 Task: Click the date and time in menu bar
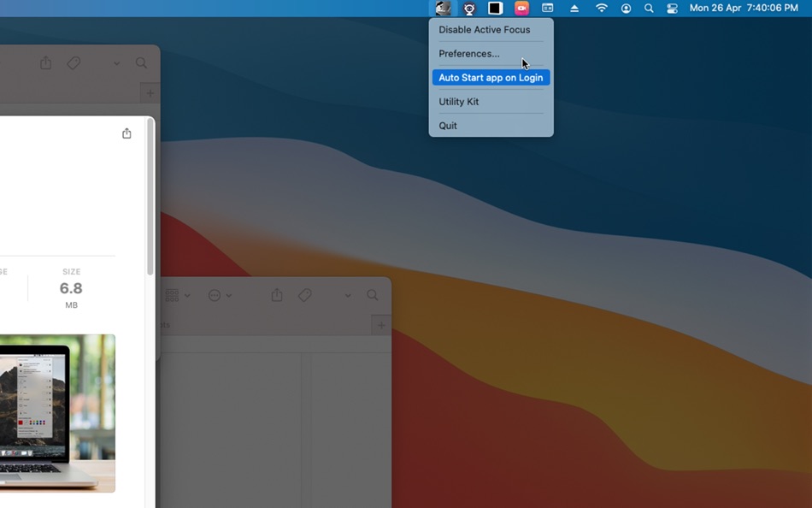pyautogui.click(x=744, y=9)
